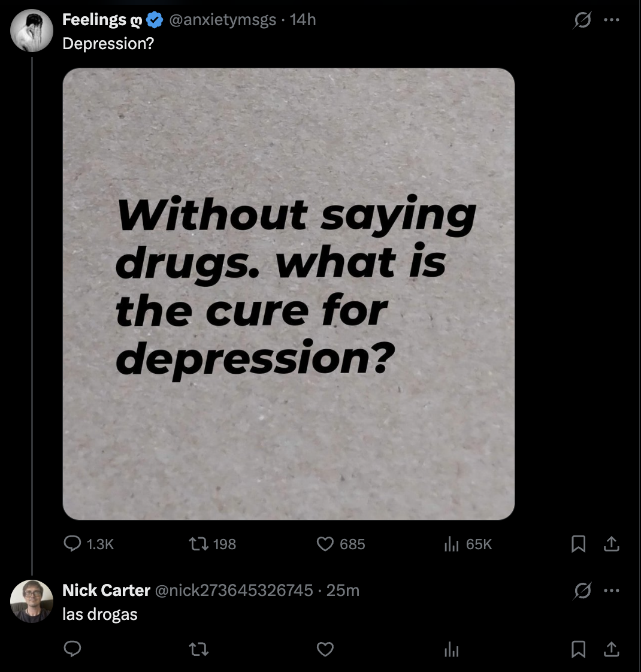Repost the Feelings tweet with 198 reposts

198,544
